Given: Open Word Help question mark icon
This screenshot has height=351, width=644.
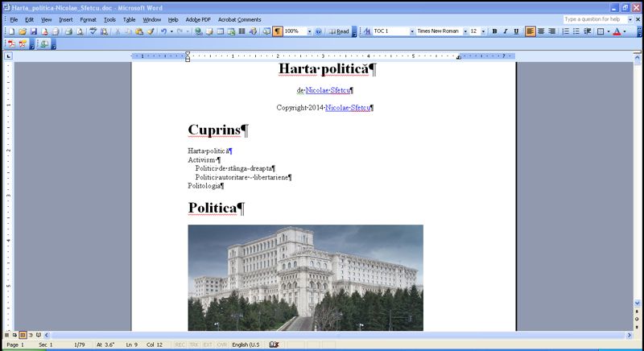Looking at the screenshot, I should coord(318,31).
